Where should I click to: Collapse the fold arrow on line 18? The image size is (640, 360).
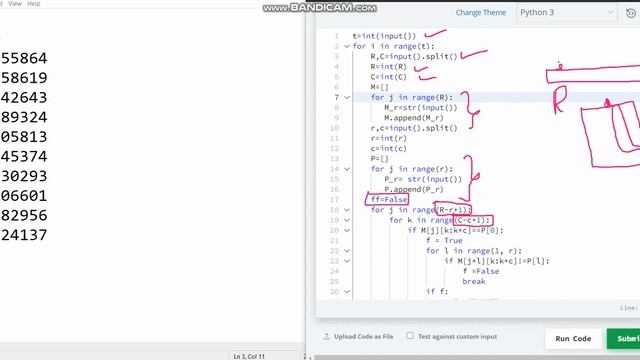[347, 210]
